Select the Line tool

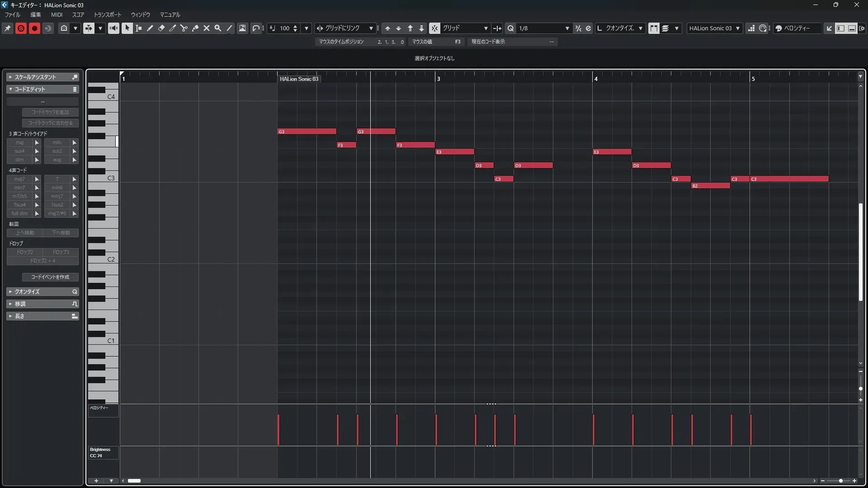pos(229,28)
